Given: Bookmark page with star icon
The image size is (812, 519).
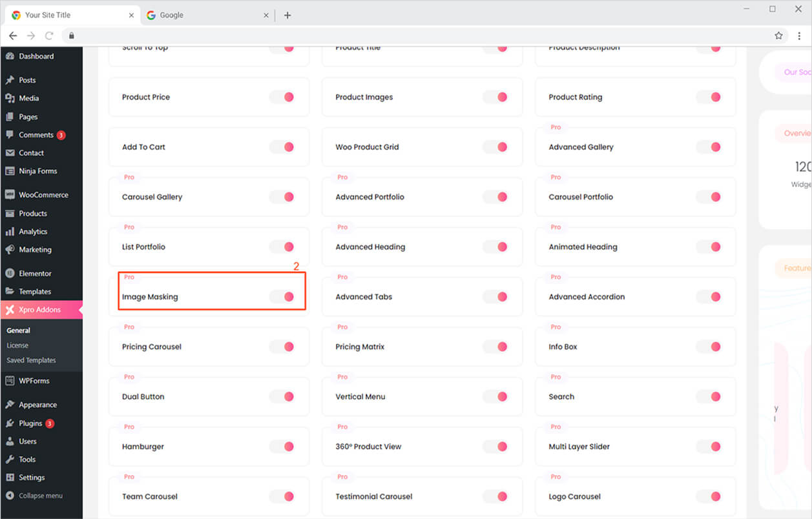Looking at the screenshot, I should 778,36.
